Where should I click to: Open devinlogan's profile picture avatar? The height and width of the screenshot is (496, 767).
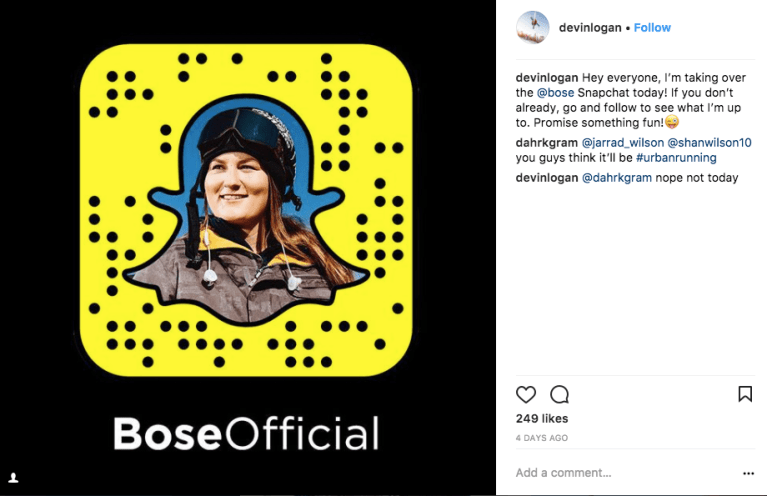(x=533, y=27)
